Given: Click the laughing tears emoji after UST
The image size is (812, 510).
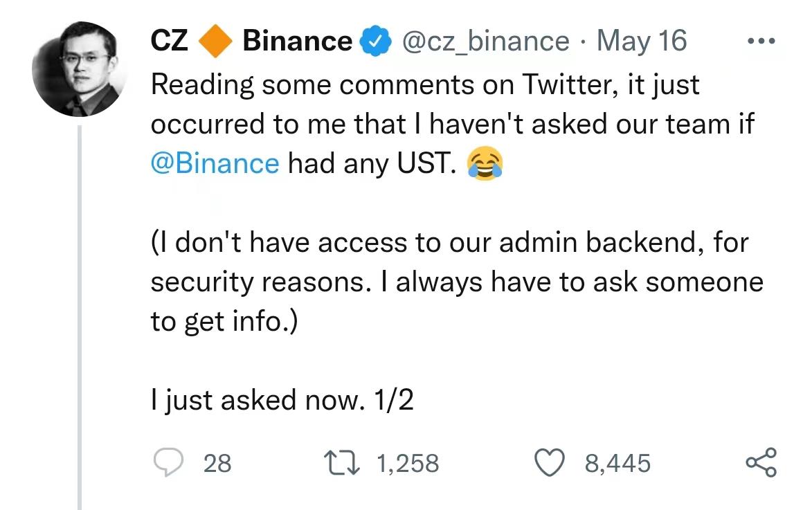Looking at the screenshot, I should click(x=485, y=163).
